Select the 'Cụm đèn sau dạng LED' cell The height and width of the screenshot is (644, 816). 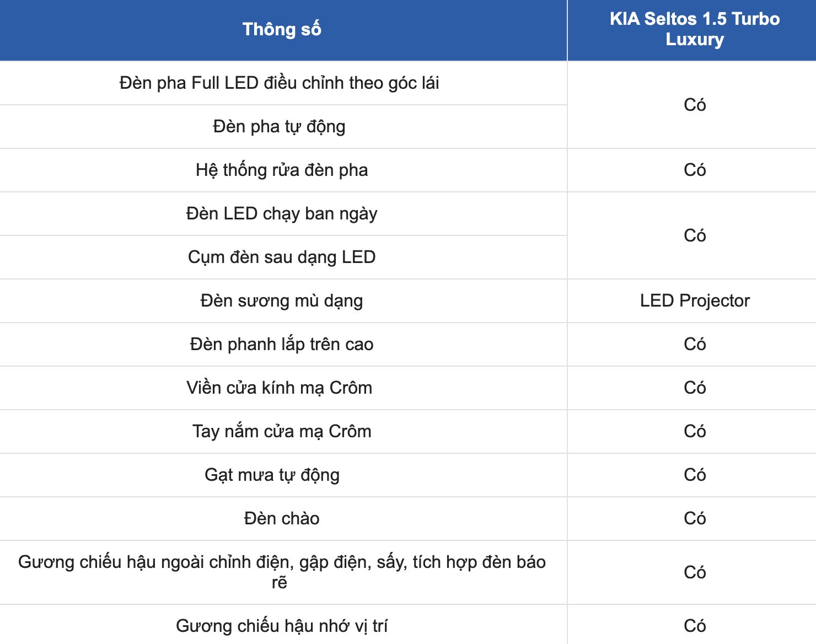[x=282, y=257]
